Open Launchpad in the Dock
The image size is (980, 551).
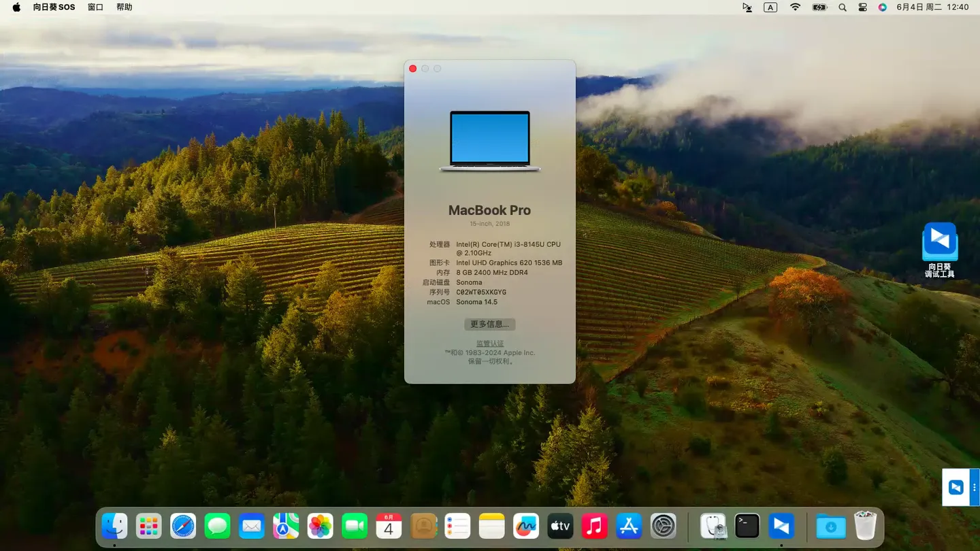coord(148,526)
